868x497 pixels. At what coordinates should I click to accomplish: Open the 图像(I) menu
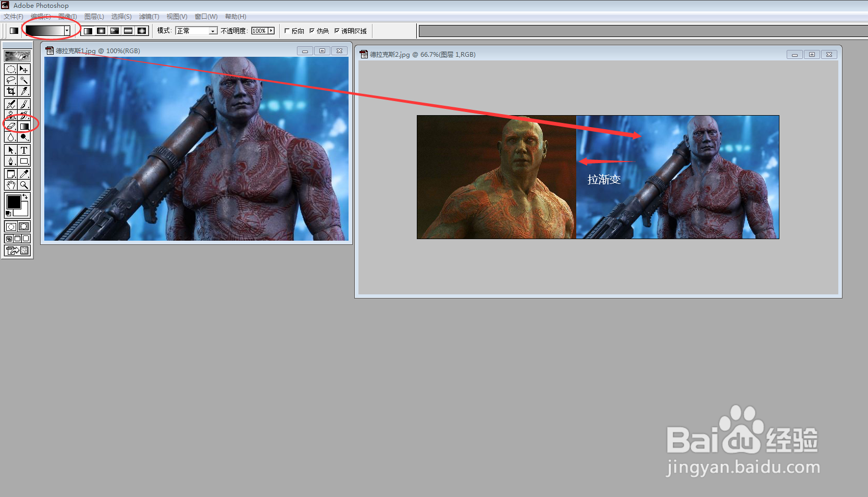tap(68, 17)
